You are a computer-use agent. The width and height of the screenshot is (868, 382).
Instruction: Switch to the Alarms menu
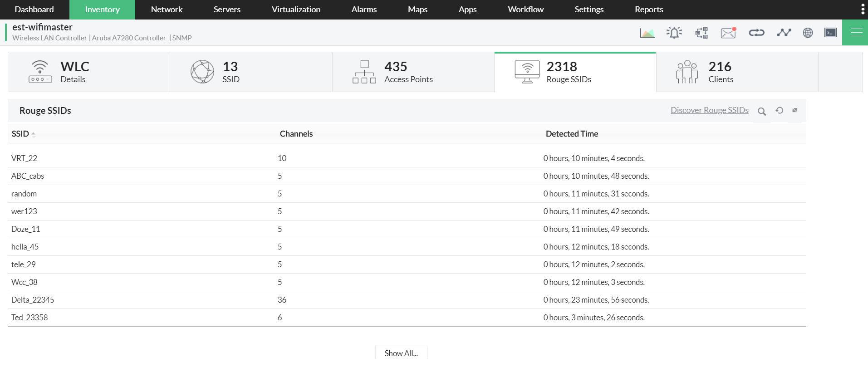point(364,10)
